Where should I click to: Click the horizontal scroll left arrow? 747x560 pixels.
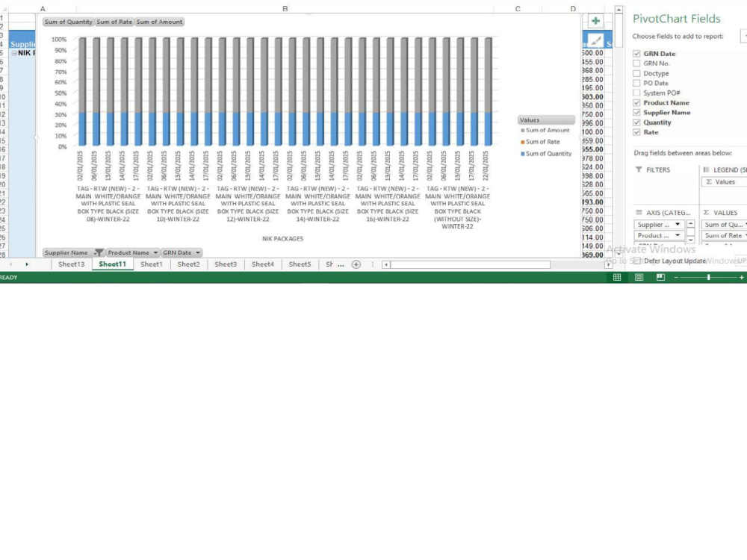[386, 265]
